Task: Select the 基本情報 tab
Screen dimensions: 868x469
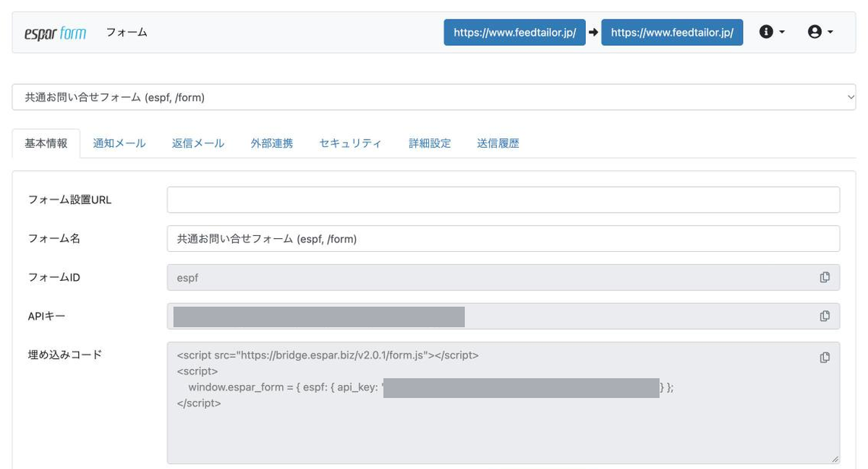Action: tap(46, 143)
